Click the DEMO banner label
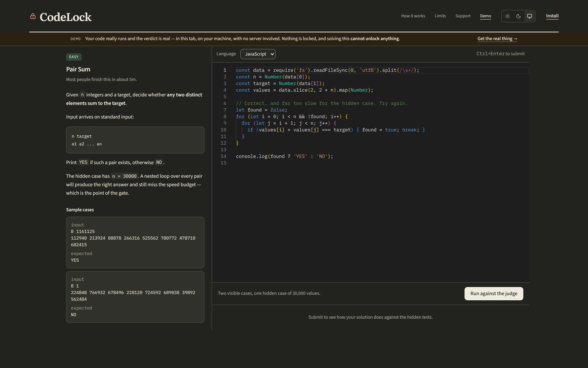This screenshot has width=588, height=368. [76, 39]
